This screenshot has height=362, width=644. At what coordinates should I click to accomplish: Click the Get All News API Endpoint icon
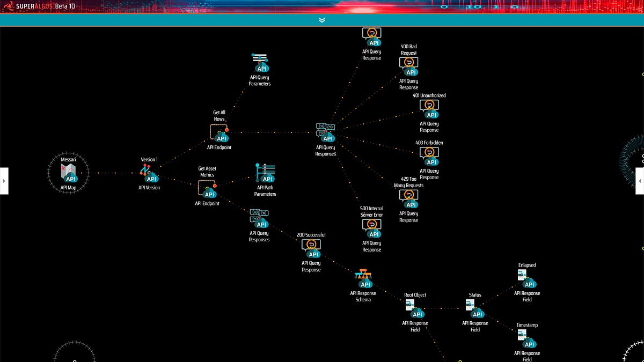[219, 135]
